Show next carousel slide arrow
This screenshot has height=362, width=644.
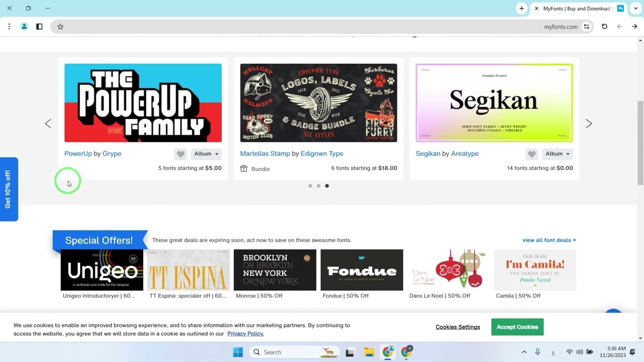(x=589, y=124)
